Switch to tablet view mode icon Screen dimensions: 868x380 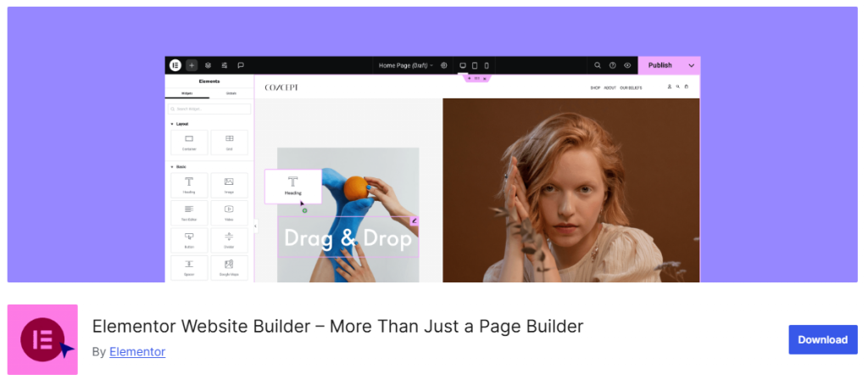tap(475, 65)
